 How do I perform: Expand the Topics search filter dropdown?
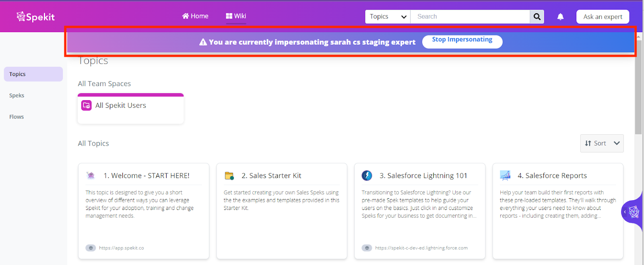point(388,16)
